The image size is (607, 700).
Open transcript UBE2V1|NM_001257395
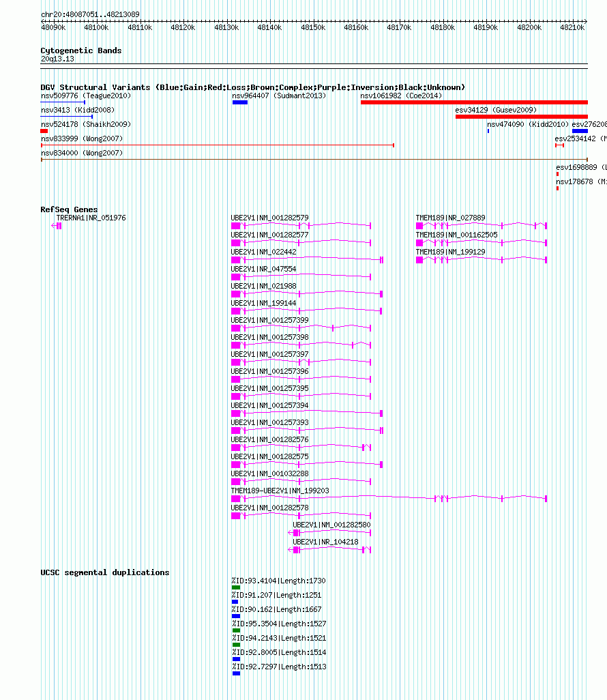[269, 388]
